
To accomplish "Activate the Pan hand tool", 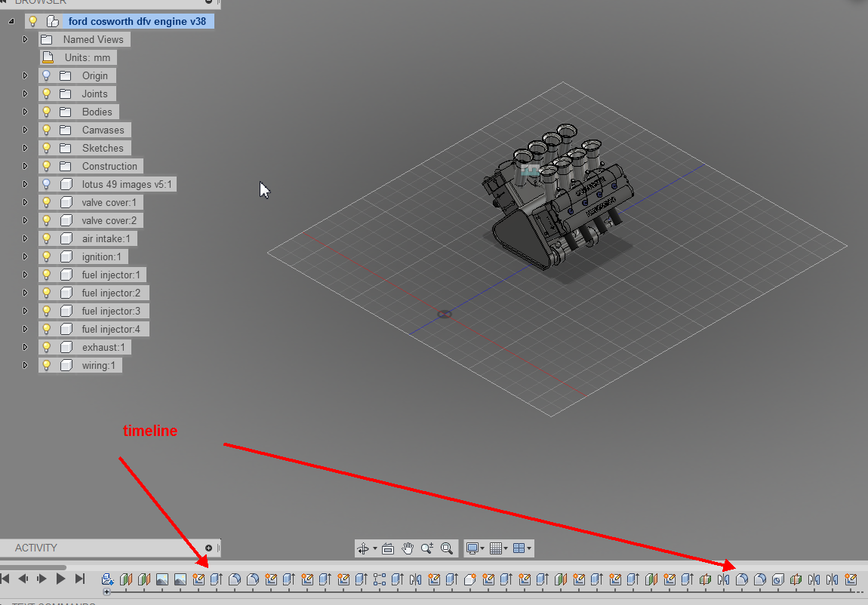I will click(408, 548).
